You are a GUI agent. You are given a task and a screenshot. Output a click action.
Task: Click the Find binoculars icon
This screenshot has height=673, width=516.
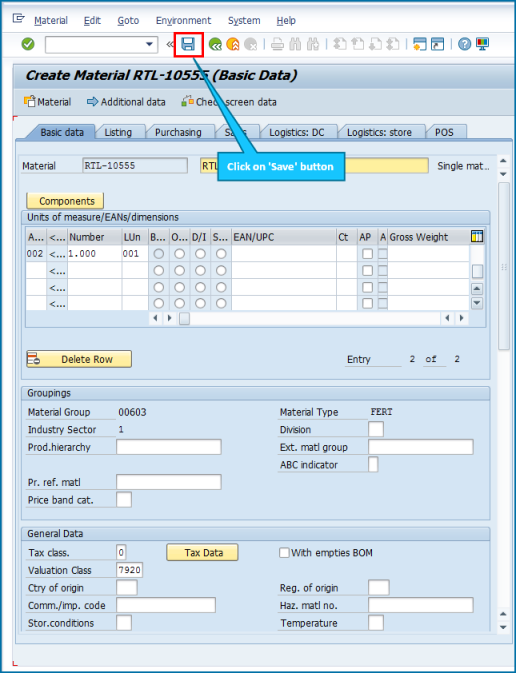[x=295, y=44]
